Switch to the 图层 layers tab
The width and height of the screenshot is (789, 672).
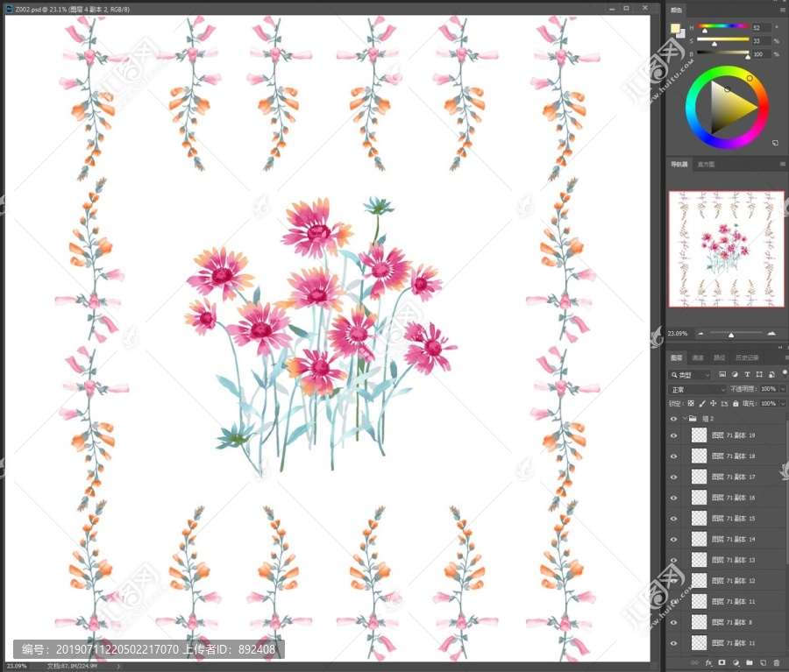coord(676,357)
